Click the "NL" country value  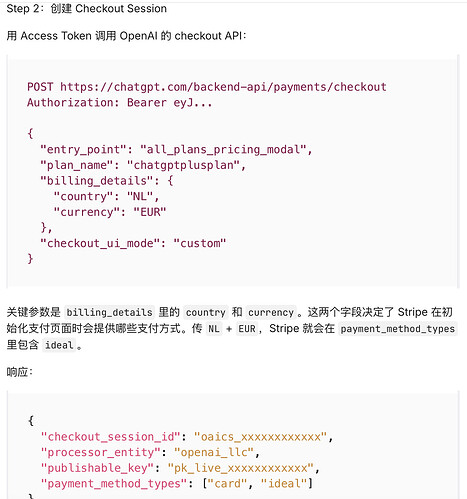point(140,196)
